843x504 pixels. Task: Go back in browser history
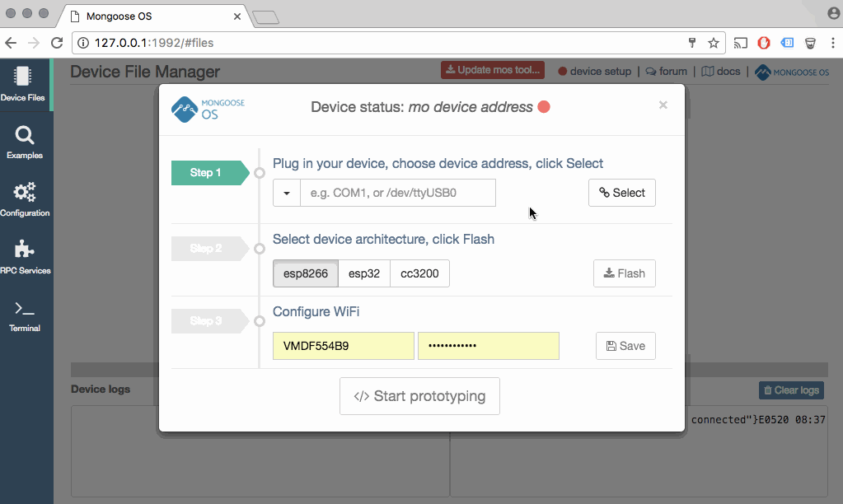point(11,43)
